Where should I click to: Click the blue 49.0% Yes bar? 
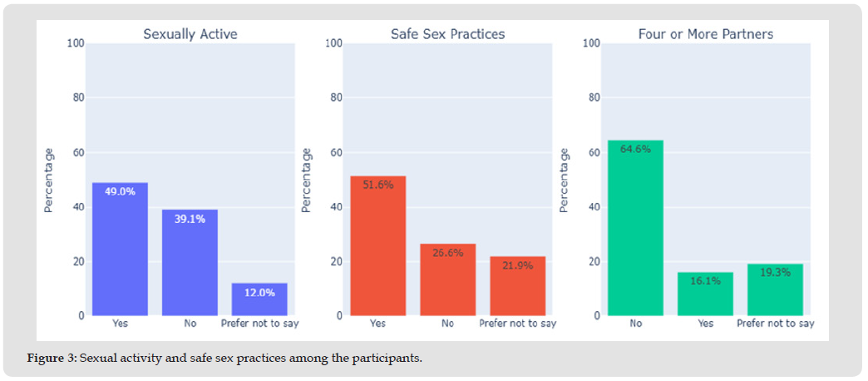(x=120, y=249)
